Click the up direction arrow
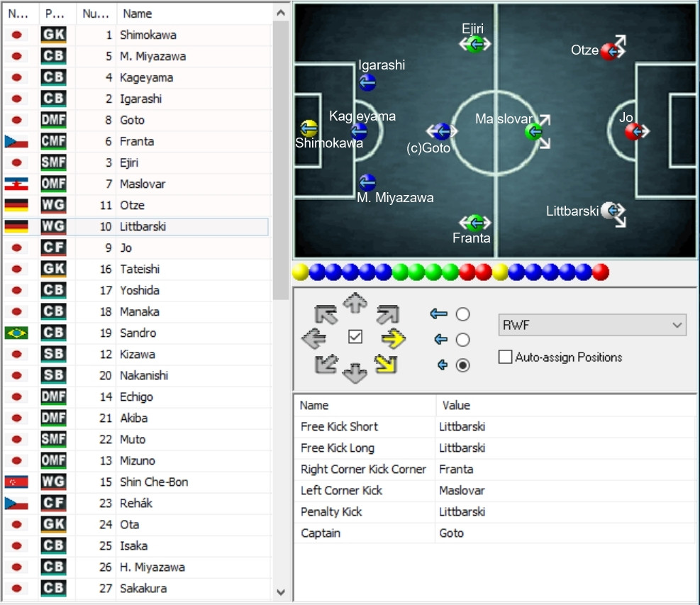This screenshot has width=700, height=605. click(x=355, y=303)
